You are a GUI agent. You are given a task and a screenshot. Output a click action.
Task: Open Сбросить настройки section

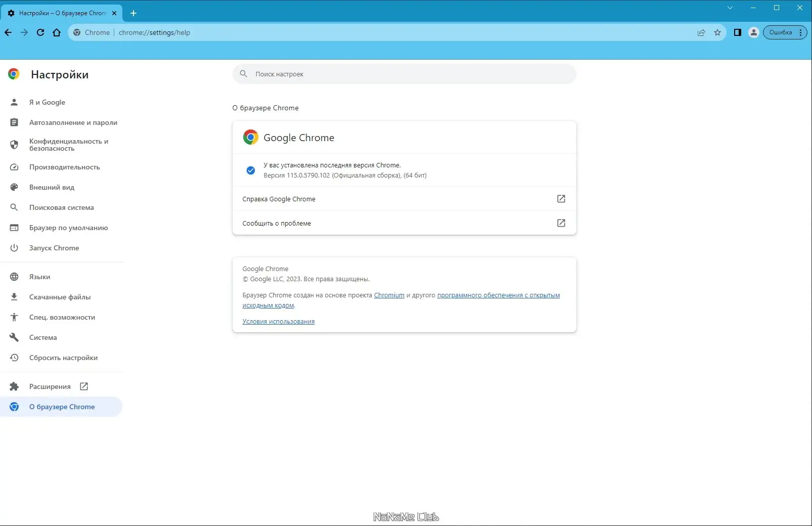(x=61, y=358)
